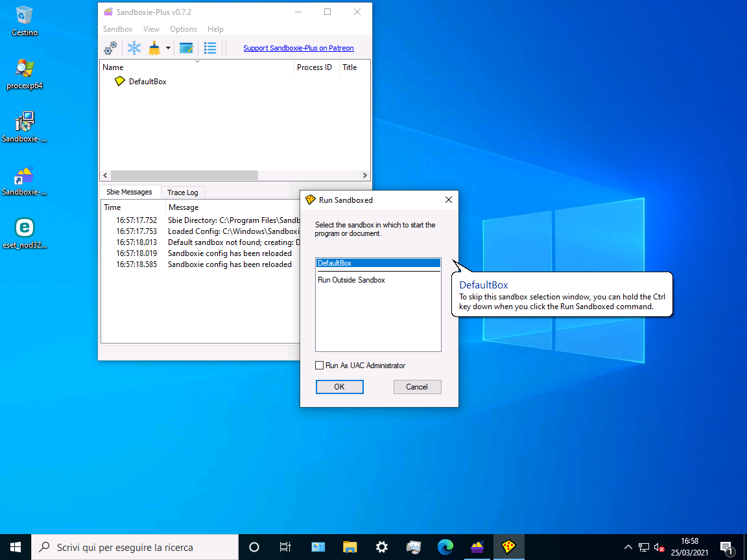The image size is (747, 560).
Task: Minimize the Sandboxie-Plus window
Action: (x=298, y=12)
